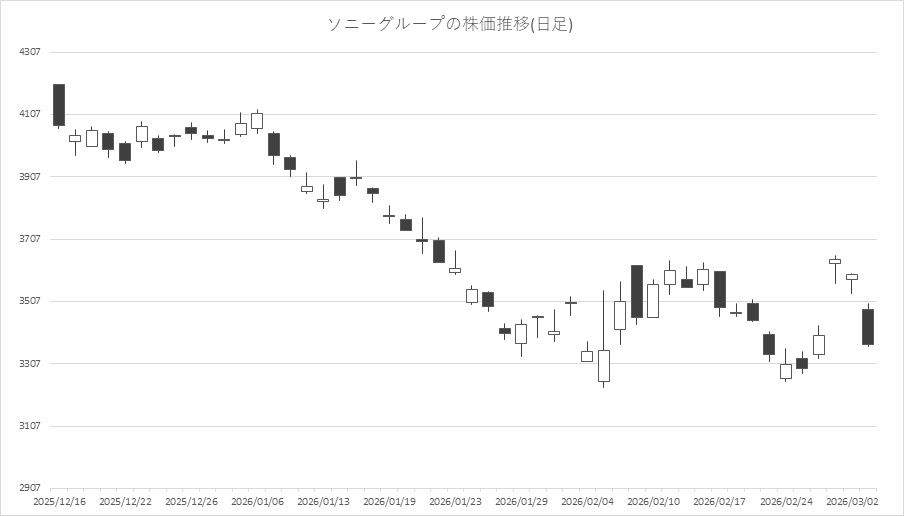Image resolution: width=904 pixels, height=516 pixels.
Task: Select the 3507 y-axis label
Action: (30, 301)
